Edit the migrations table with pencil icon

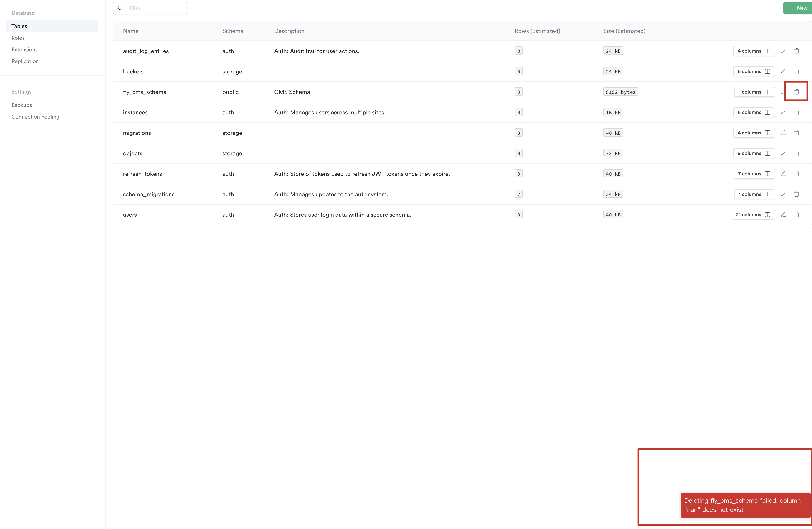783,133
